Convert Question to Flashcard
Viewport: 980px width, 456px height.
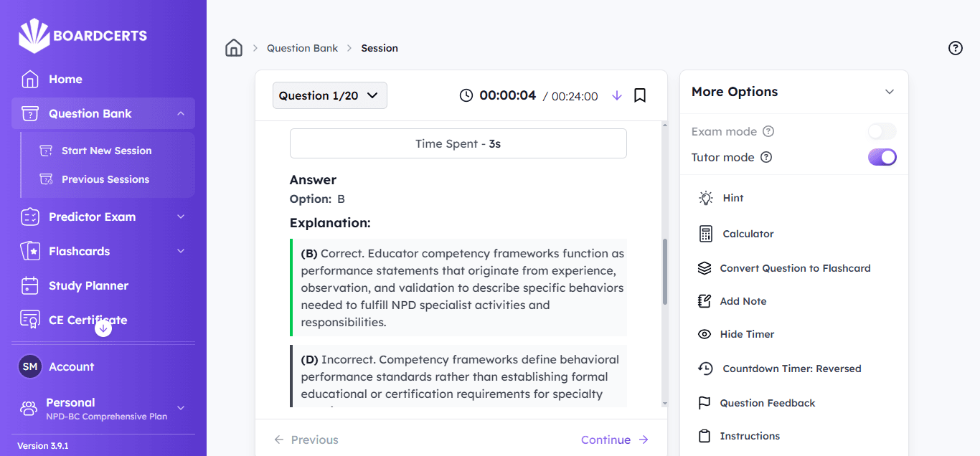click(794, 268)
